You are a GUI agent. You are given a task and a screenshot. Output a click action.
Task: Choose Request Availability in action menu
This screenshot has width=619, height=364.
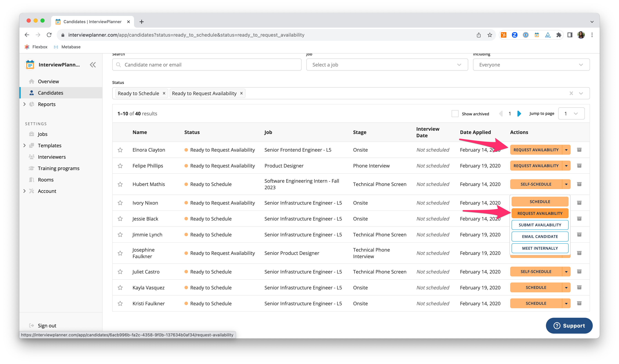pos(540,213)
